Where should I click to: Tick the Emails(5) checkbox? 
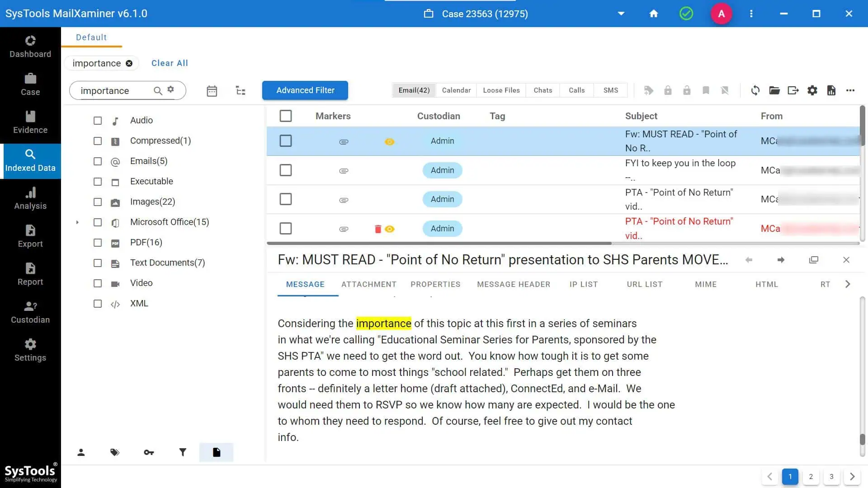tap(98, 161)
